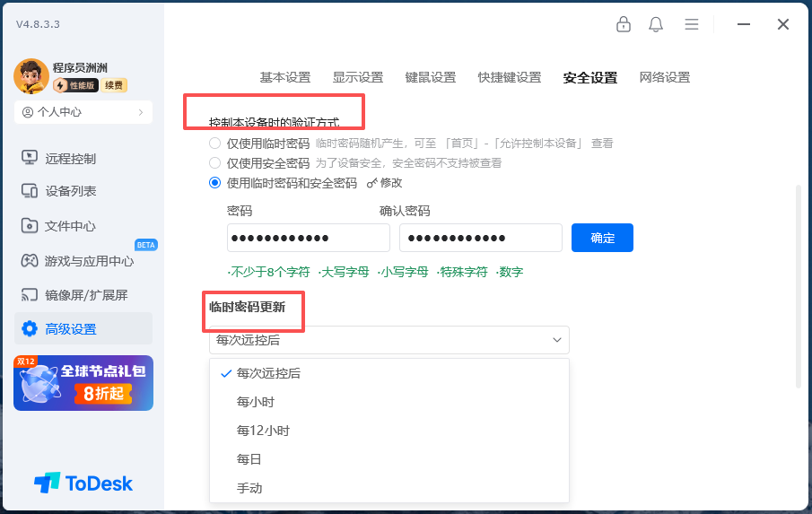The height and width of the screenshot is (514, 812).
Task: Click the ·特殊字符 requirement text
Action: coord(462,272)
